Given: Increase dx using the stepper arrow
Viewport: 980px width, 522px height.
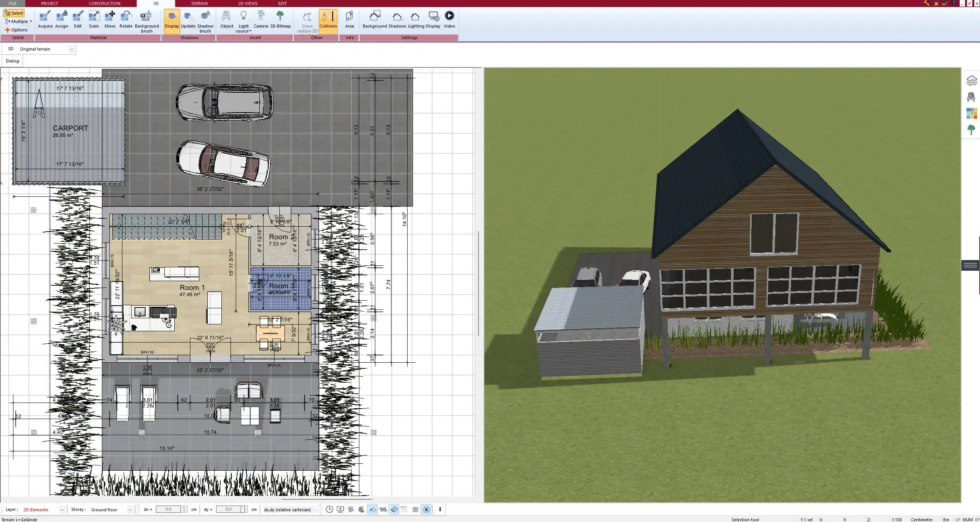Looking at the screenshot, I should [184, 507].
